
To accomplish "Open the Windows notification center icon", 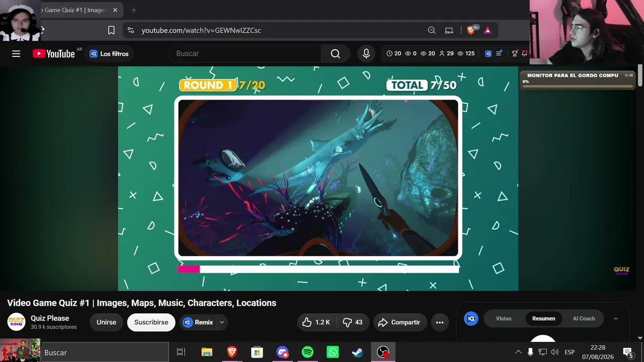I will pos(628,352).
